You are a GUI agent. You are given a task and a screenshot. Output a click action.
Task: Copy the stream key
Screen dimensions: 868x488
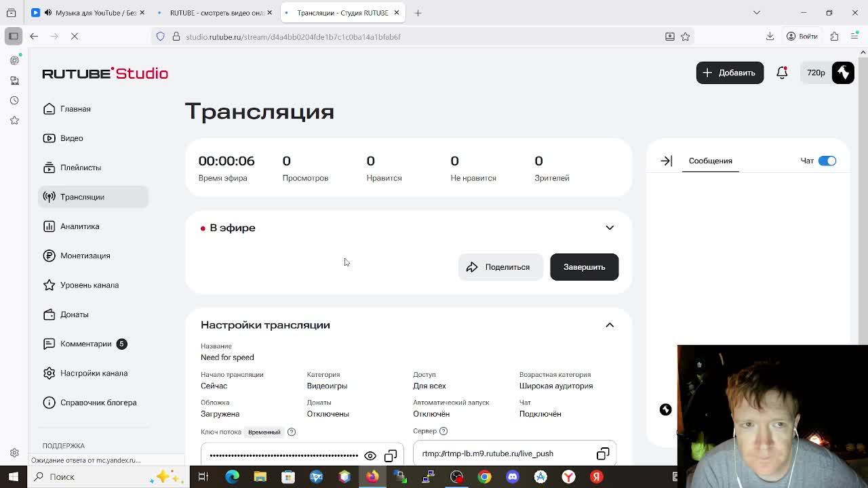(391, 455)
